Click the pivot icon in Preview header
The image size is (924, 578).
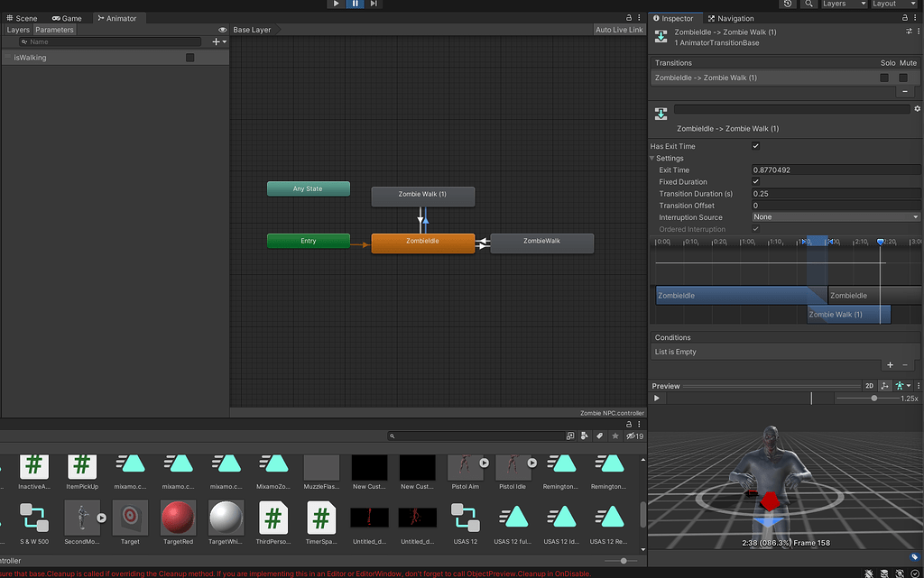click(884, 386)
